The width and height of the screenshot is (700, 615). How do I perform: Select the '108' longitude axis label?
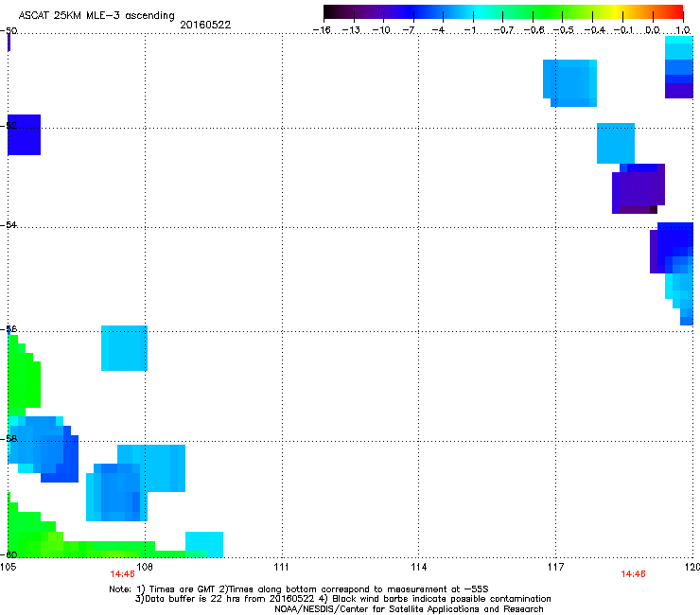click(x=145, y=567)
